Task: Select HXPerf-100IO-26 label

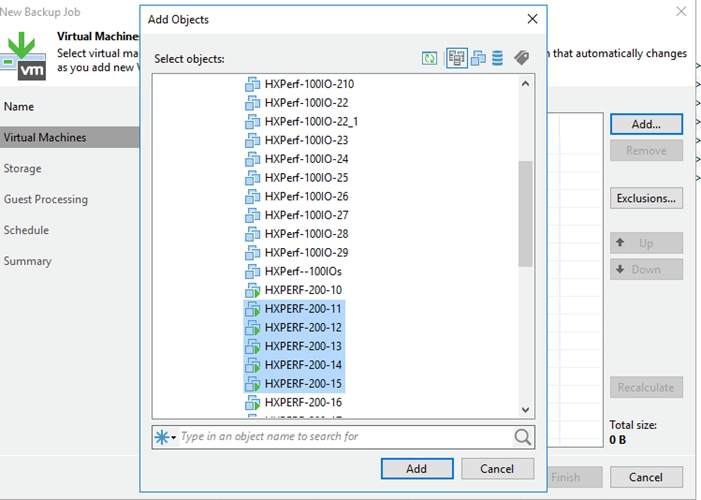Action: (306, 197)
